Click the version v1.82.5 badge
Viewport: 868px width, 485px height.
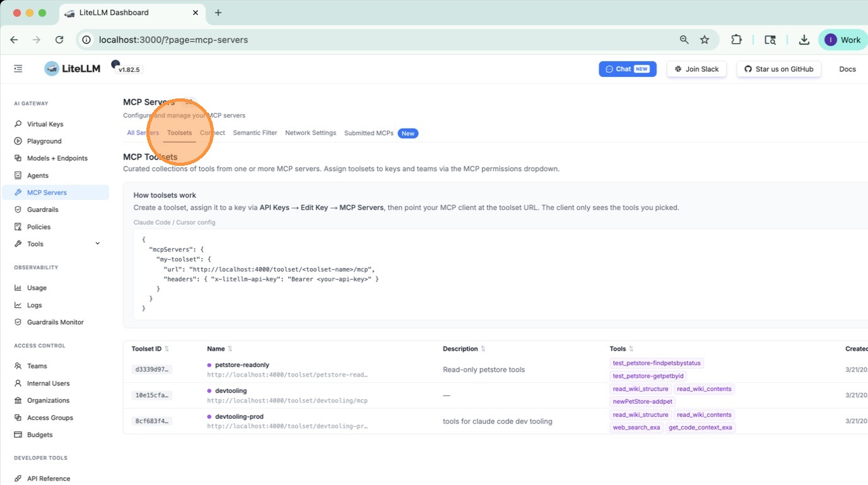tap(129, 69)
